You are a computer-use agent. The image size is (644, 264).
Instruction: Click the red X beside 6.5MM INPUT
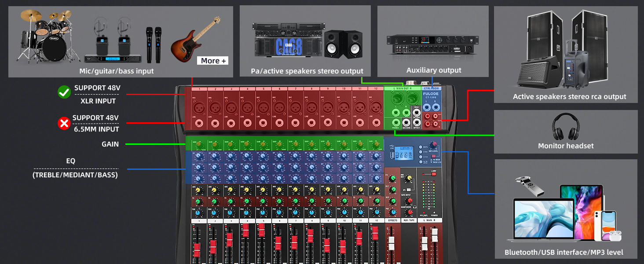coord(64,124)
